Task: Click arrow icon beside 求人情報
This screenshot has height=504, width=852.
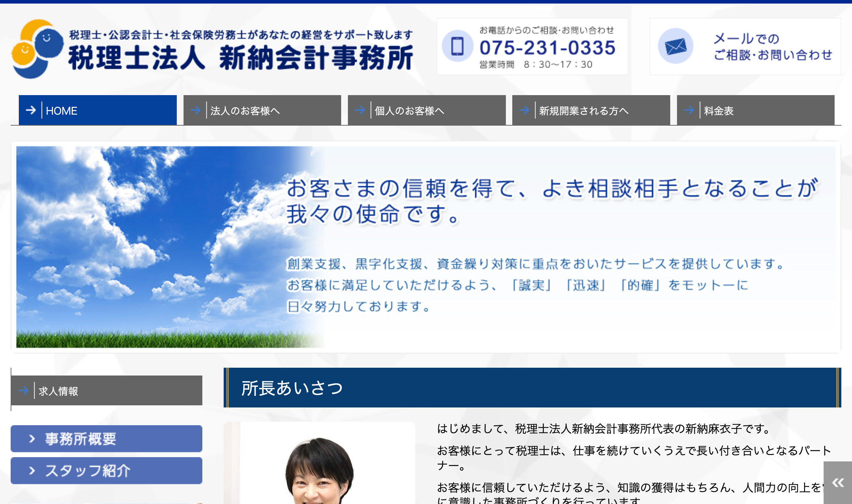Action: (23, 390)
